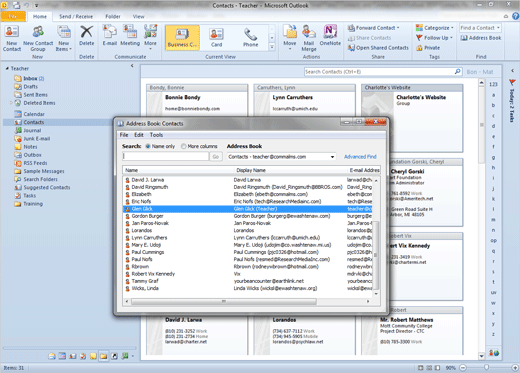This screenshot has height=373, width=520.
Task: Click the zoom slider handle
Action: pyautogui.click(x=486, y=367)
